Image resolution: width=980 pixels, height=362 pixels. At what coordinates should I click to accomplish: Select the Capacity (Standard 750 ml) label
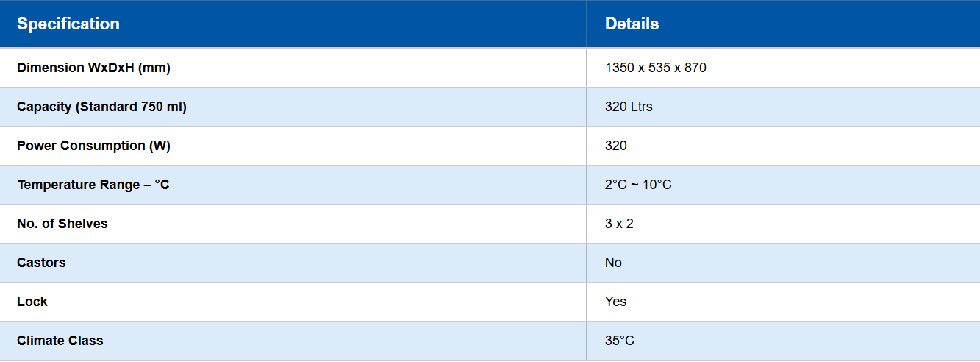click(101, 107)
